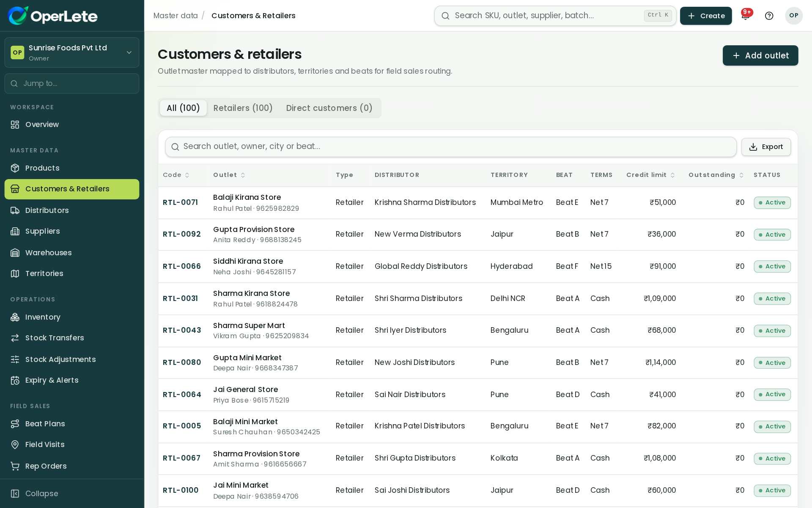Switch to Direct customers (0) tab
Viewport: 812px width, 508px height.
(329, 108)
